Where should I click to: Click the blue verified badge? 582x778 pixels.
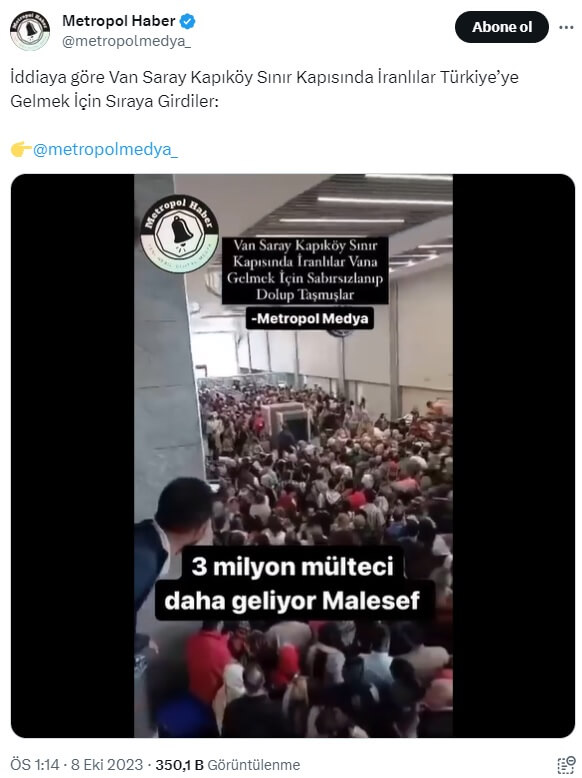click(188, 21)
